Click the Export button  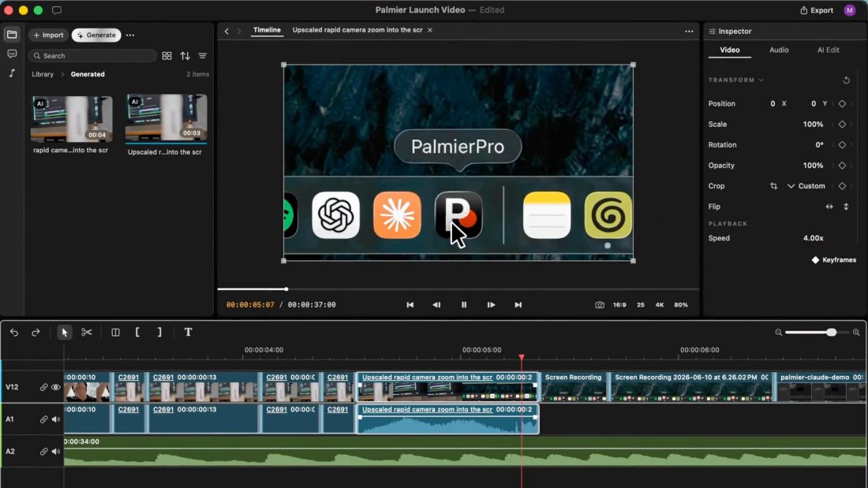tap(817, 10)
